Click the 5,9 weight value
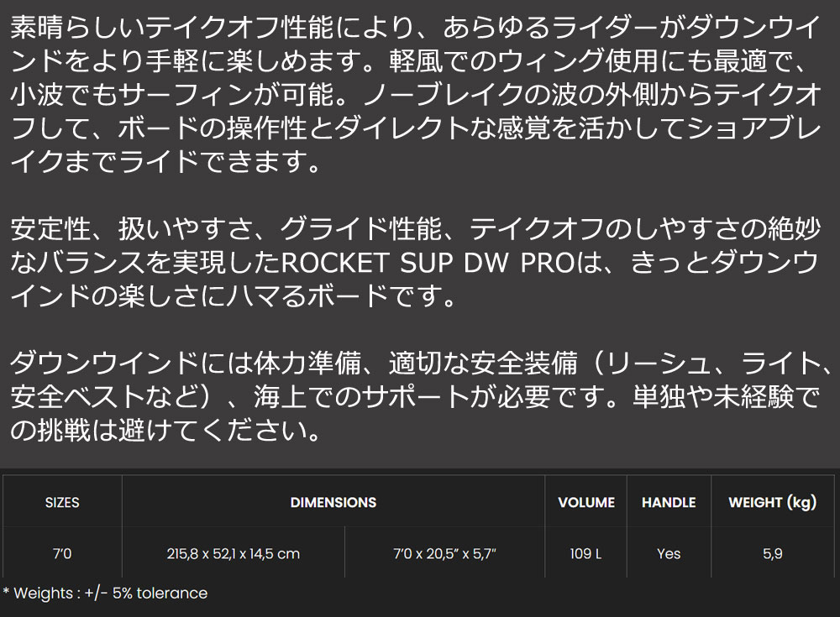The width and height of the screenshot is (840, 617). click(x=772, y=553)
